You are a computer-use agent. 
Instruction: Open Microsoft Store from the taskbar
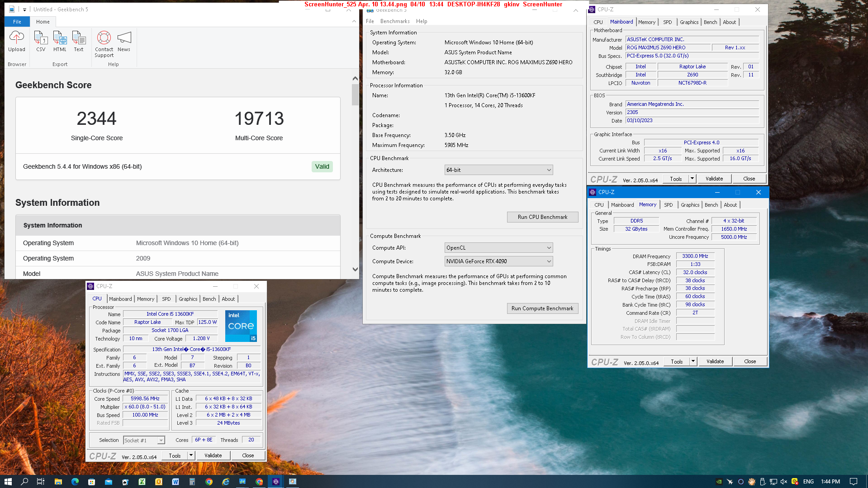coord(91,482)
